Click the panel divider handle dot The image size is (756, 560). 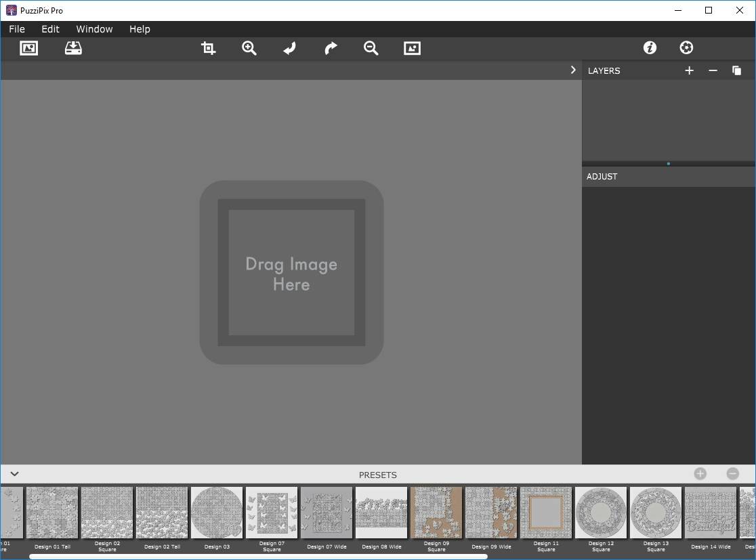[x=668, y=163]
